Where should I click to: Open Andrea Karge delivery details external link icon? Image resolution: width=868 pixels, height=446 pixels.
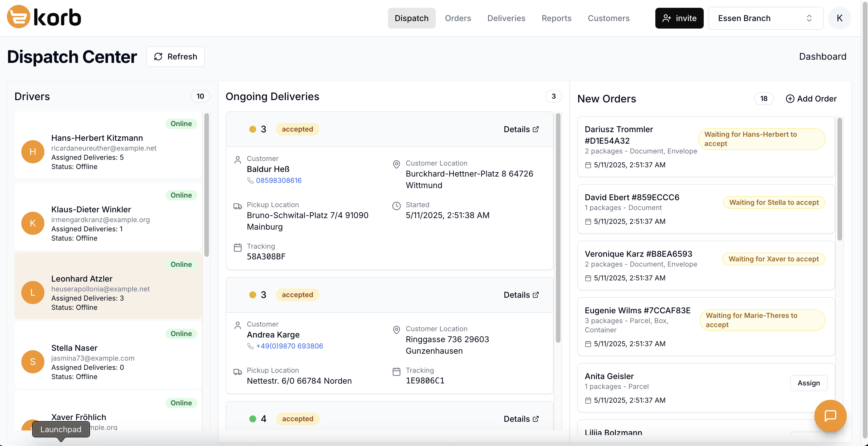click(x=536, y=295)
